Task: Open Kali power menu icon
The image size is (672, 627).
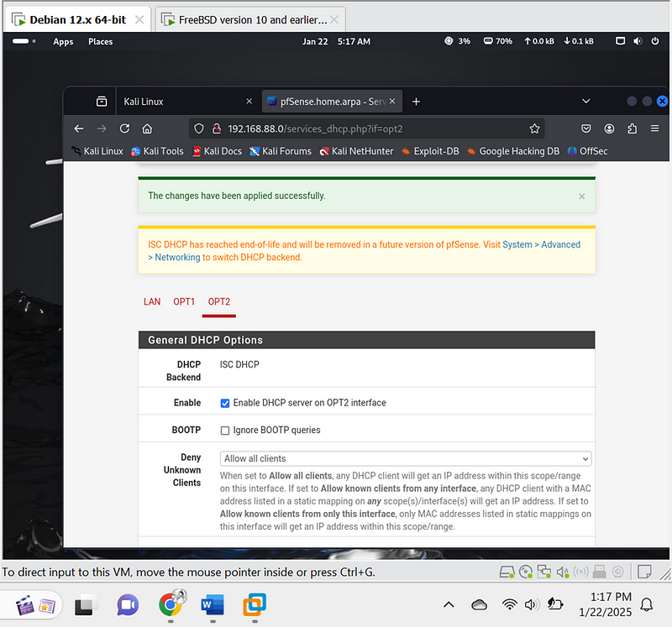Action: [x=655, y=41]
